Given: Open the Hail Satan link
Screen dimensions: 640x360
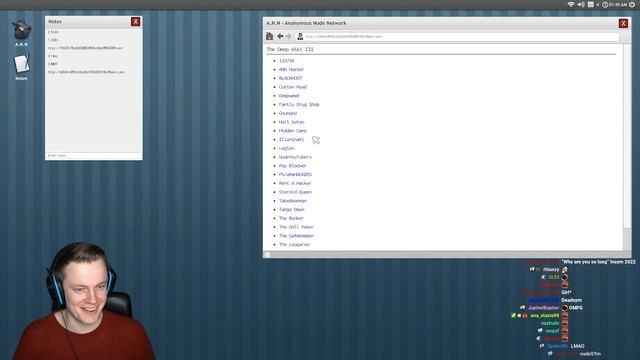Looking at the screenshot, I should 291,122.
